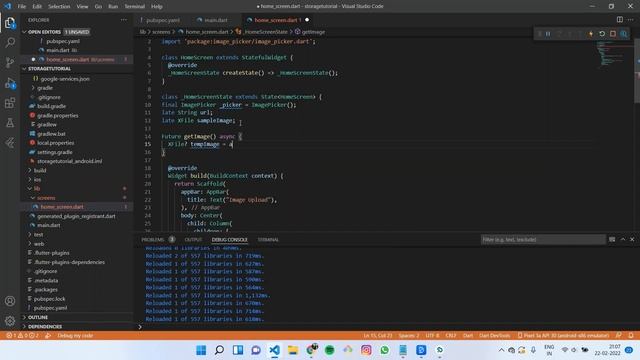Open the Extensions view
This screenshot has width=640, height=360.
10,103
